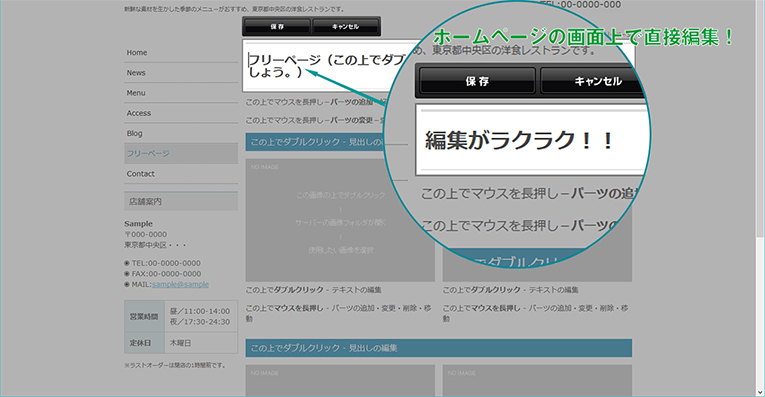Screen dimensions: 765x397
Task: Click the 東京都中央区・・・ address line
Action: click(x=155, y=245)
